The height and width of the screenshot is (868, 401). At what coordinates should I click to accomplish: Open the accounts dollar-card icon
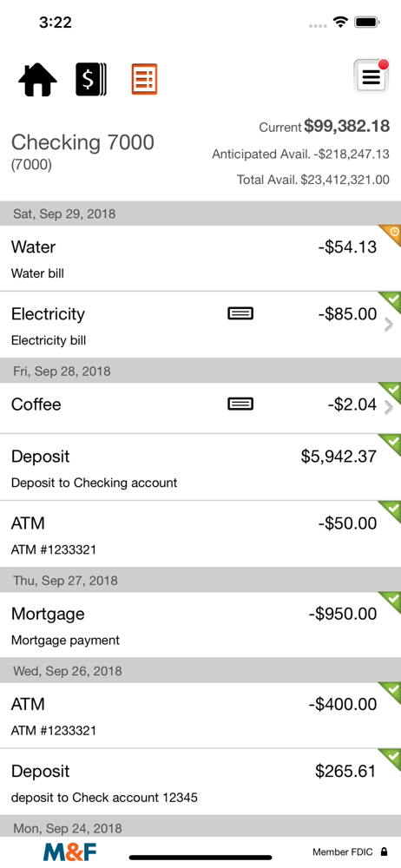tap(91, 80)
